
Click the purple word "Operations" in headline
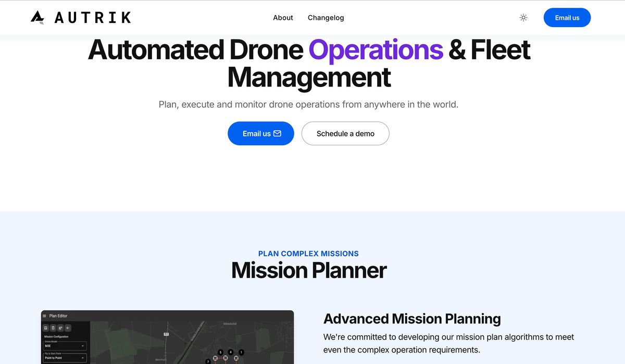376,50
